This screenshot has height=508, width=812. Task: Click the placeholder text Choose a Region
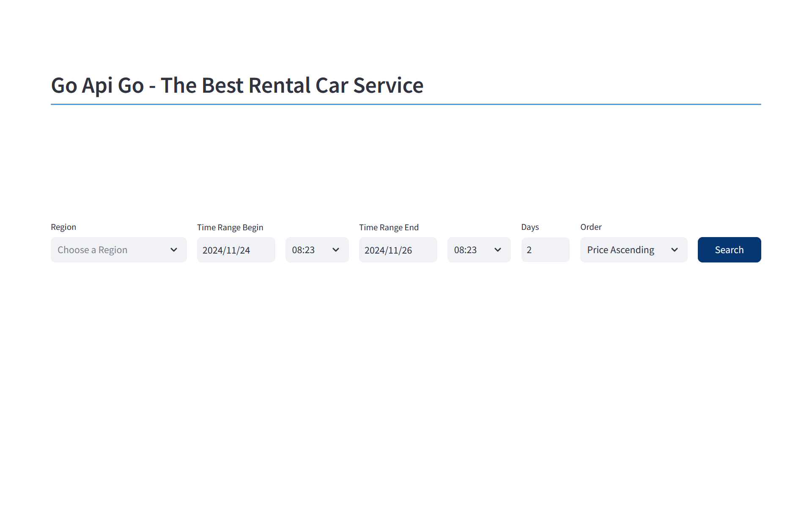pos(92,250)
